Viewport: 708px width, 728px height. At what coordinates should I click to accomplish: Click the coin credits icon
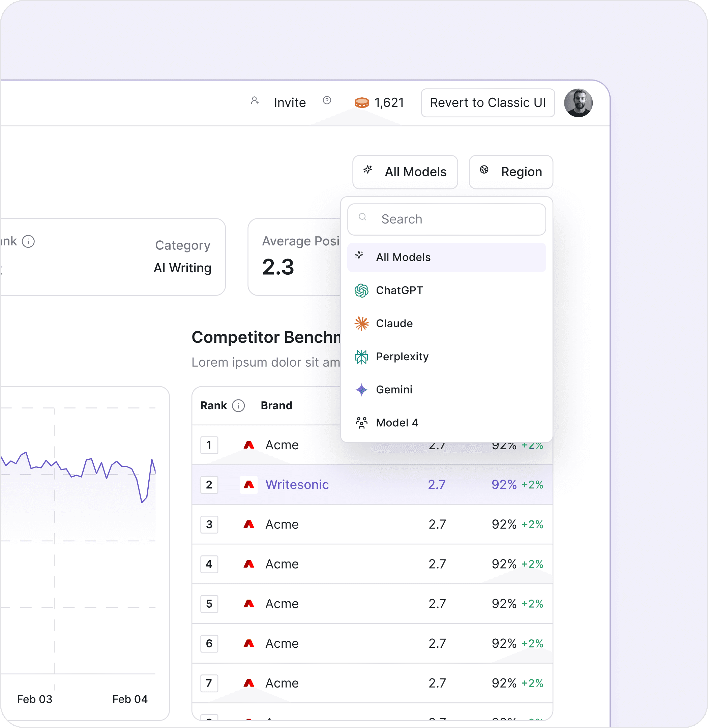(x=361, y=102)
